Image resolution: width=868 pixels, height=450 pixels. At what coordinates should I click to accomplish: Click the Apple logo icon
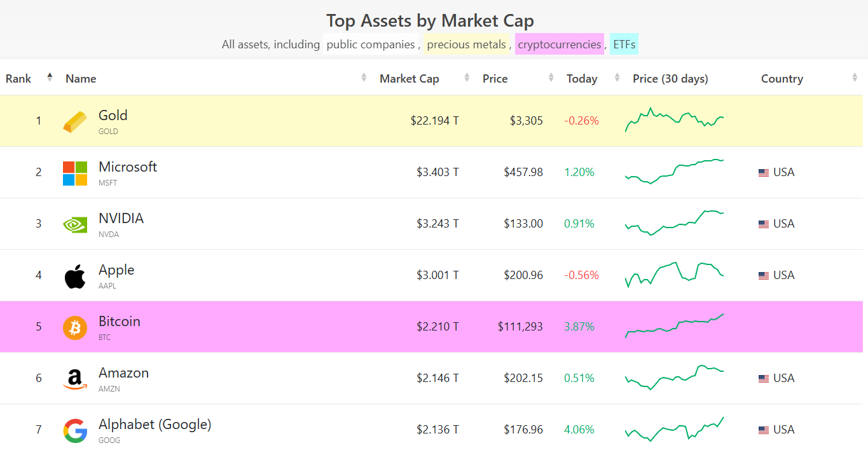point(75,276)
